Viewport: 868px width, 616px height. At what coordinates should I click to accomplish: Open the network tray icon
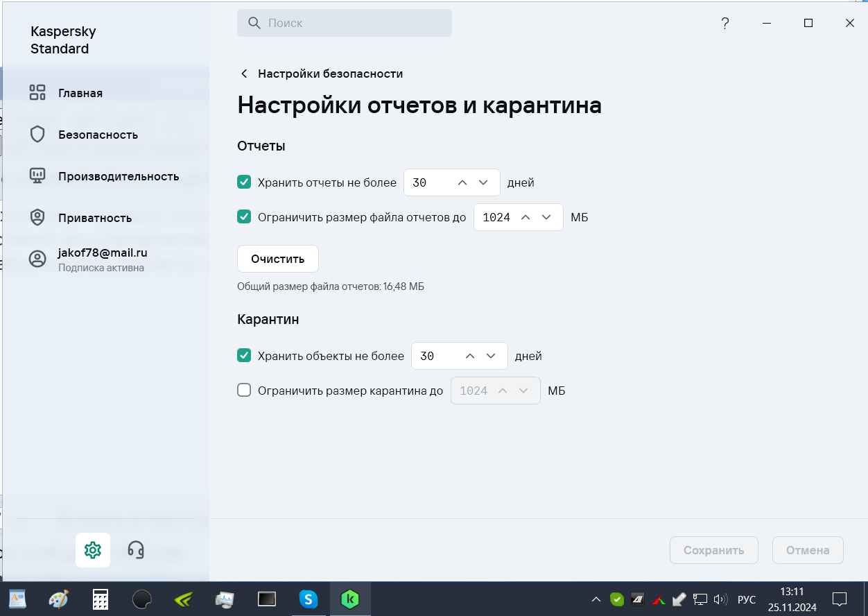tap(701, 599)
